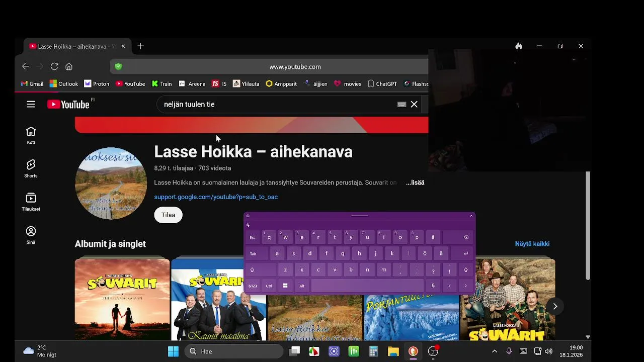Open Tilaukset subscriptions in sidebar
This screenshot has height=362, width=644.
point(31,202)
